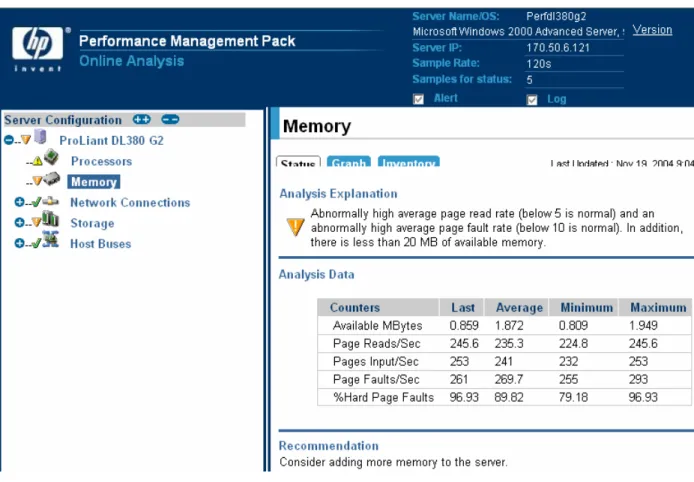This screenshot has height=482, width=694.
Task: Click the Analysis Data heading
Action: [316, 275]
